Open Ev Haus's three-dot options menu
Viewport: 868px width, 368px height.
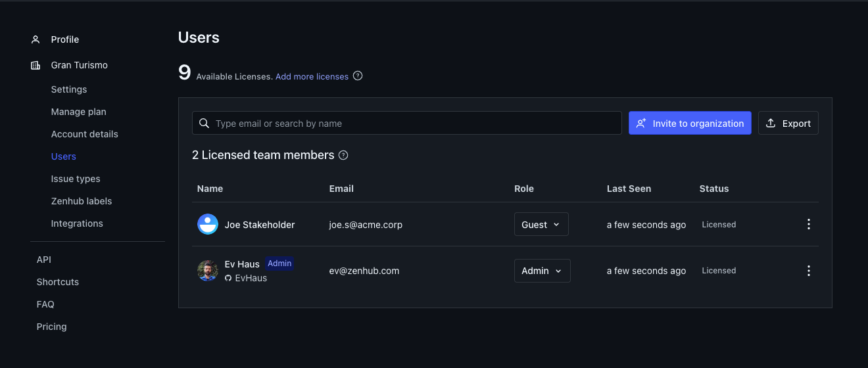(809, 271)
